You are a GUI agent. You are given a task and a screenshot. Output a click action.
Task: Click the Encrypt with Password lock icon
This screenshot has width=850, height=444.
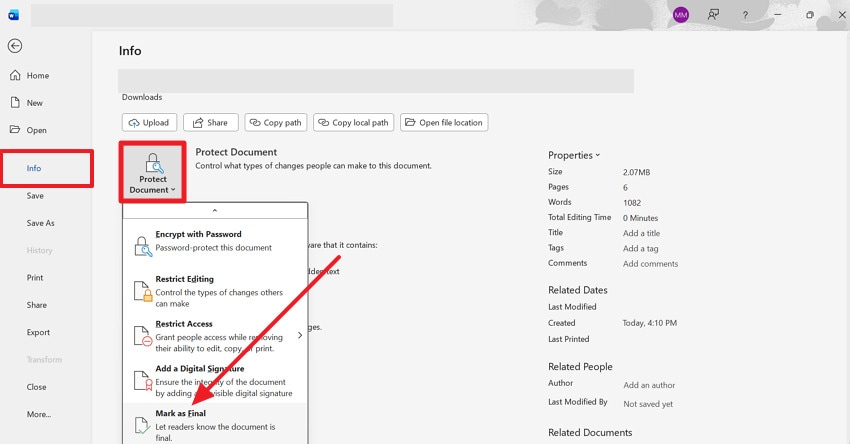click(143, 246)
